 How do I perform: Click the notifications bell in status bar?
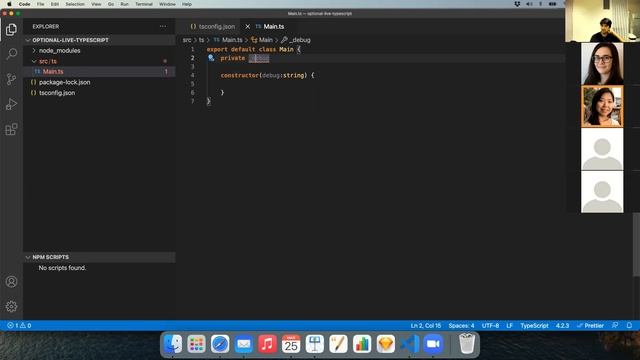click(x=629, y=326)
